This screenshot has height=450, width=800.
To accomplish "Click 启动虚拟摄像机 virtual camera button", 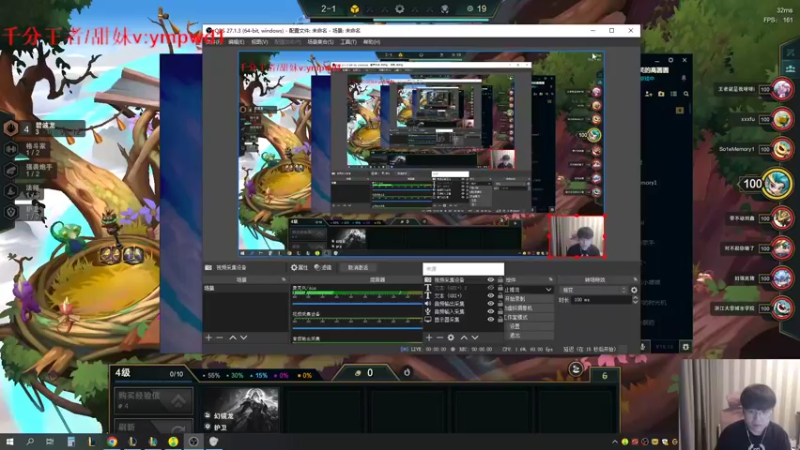I will click(x=529, y=308).
